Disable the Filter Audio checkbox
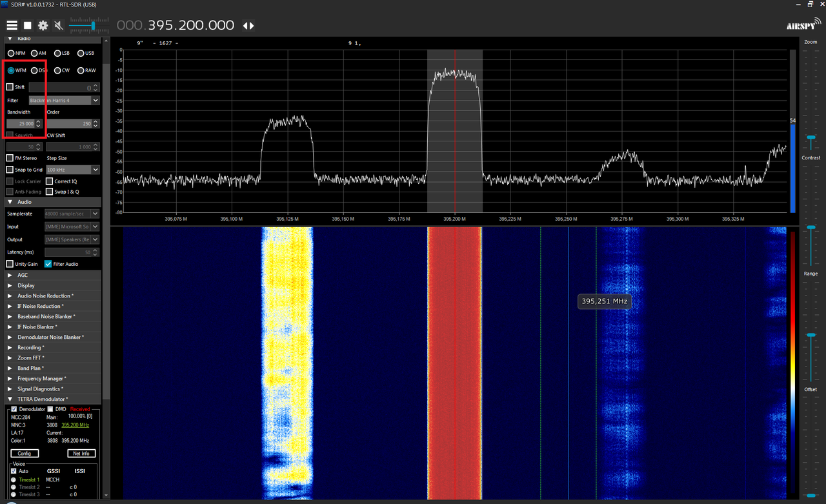 [x=48, y=264]
